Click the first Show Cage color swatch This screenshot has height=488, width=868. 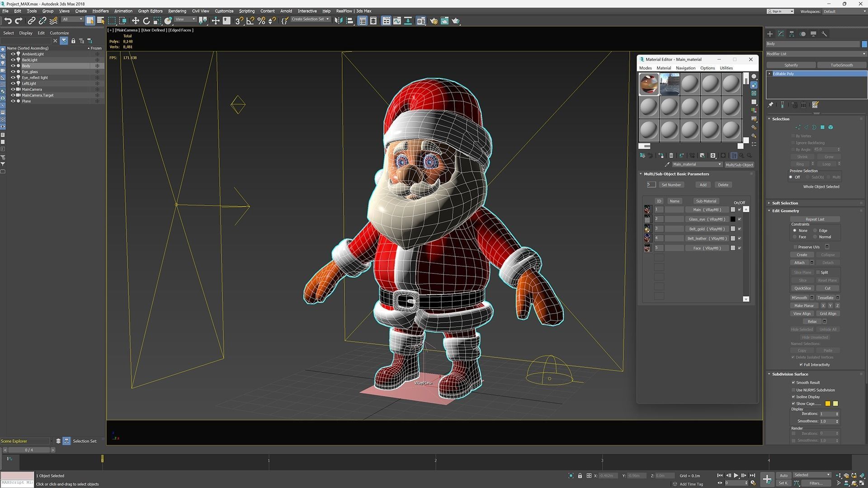pos(828,404)
